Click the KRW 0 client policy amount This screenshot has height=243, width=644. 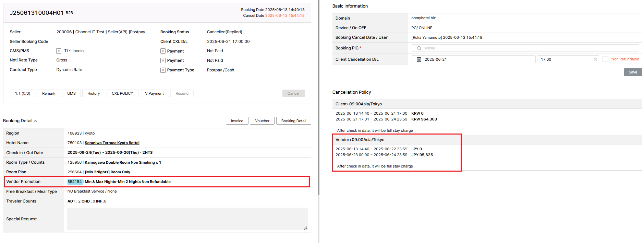pyautogui.click(x=417, y=113)
